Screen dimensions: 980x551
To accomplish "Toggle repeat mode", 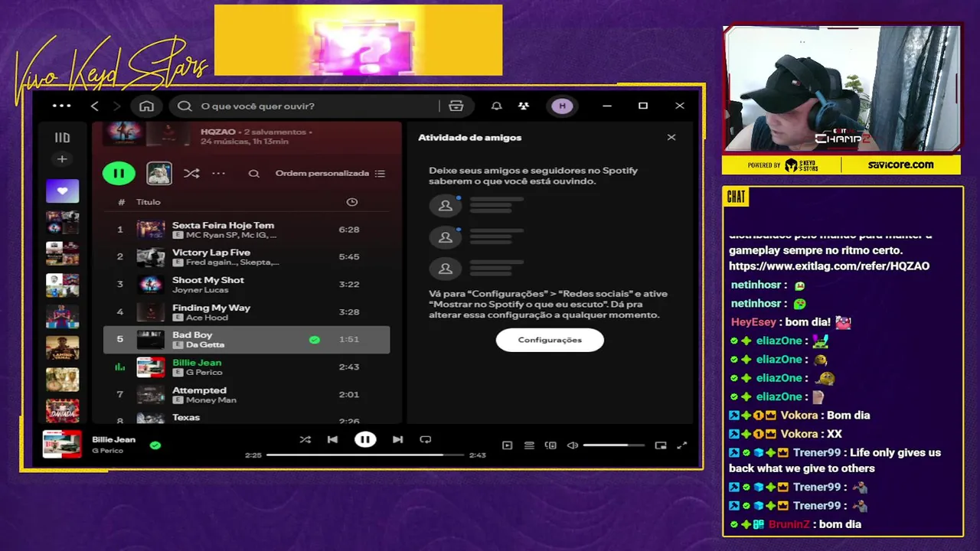I will click(426, 439).
